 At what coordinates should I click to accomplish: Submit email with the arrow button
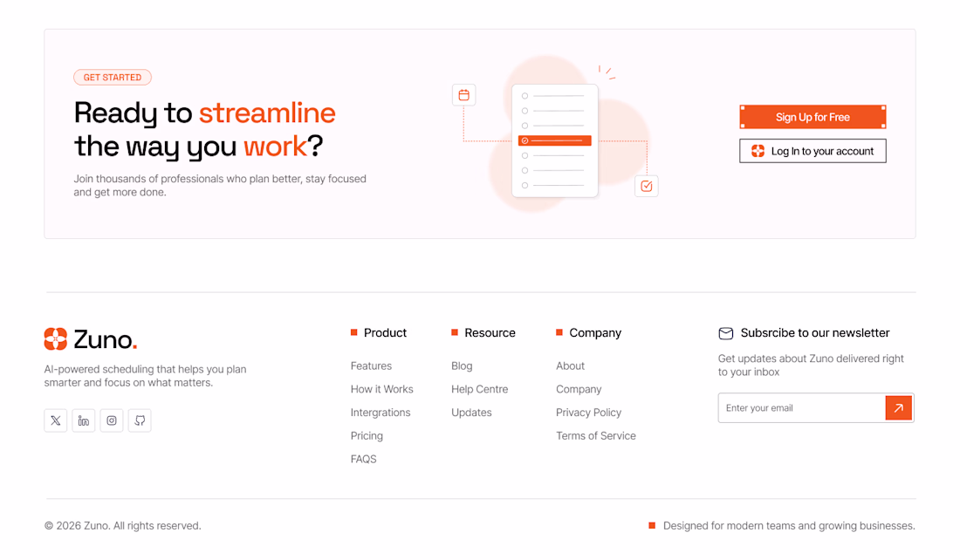[x=898, y=407]
